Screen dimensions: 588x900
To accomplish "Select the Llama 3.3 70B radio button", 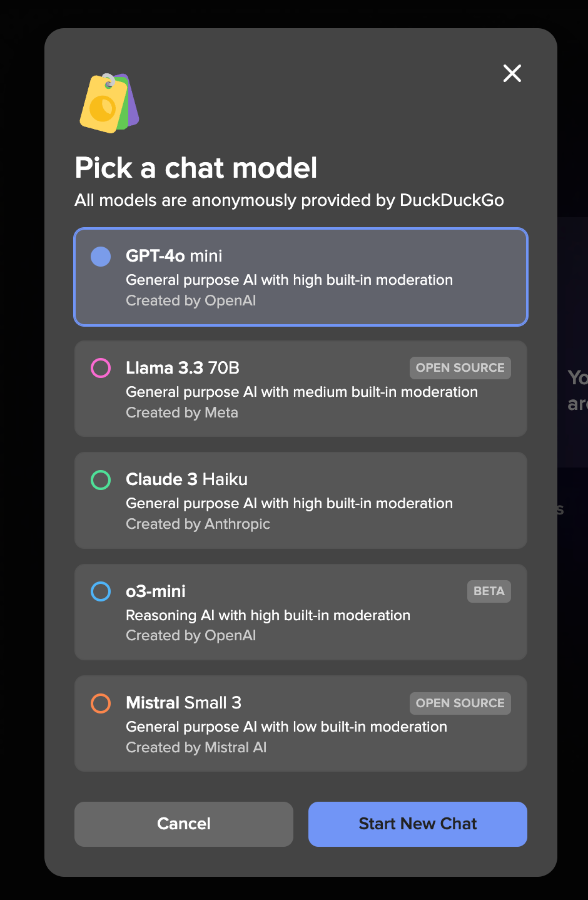I will click(x=101, y=368).
